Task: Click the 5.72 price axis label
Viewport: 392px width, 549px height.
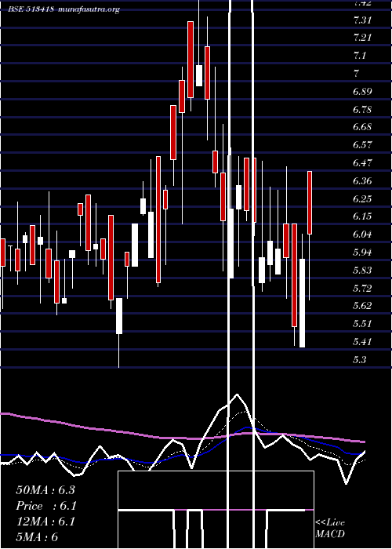Action: [362, 289]
